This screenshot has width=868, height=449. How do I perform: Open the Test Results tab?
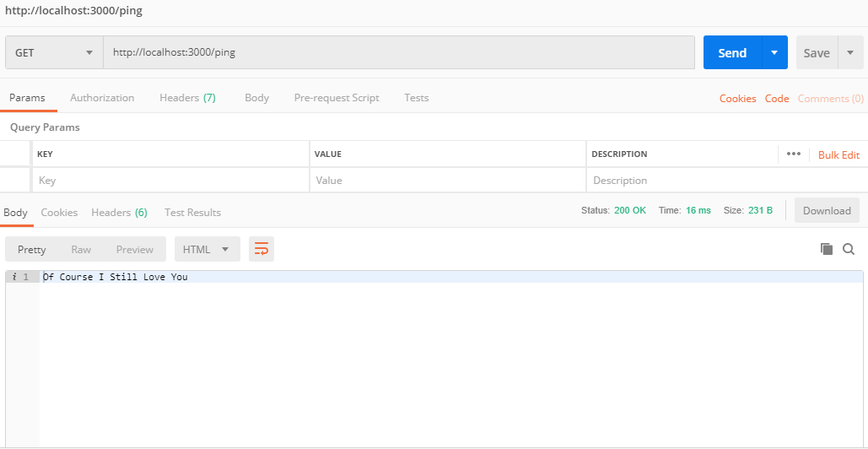(192, 213)
